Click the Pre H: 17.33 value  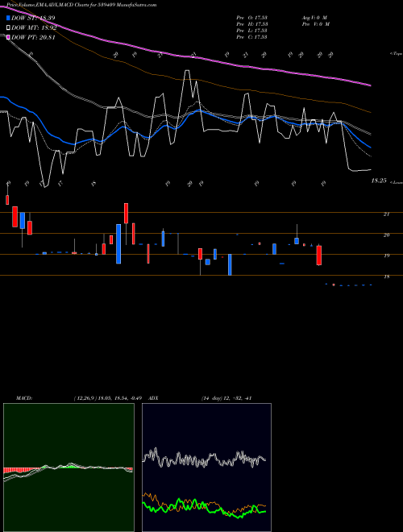coord(252,24)
